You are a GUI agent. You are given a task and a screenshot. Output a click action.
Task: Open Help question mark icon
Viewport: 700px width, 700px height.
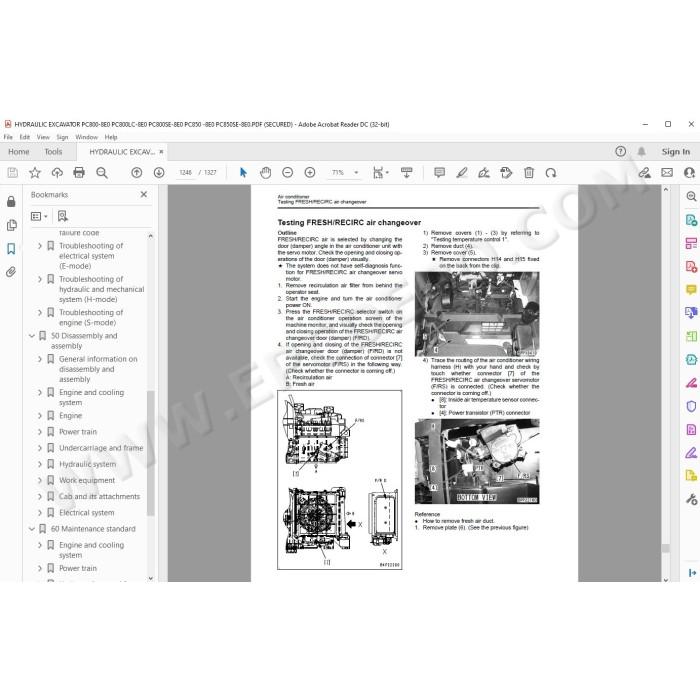click(x=621, y=151)
